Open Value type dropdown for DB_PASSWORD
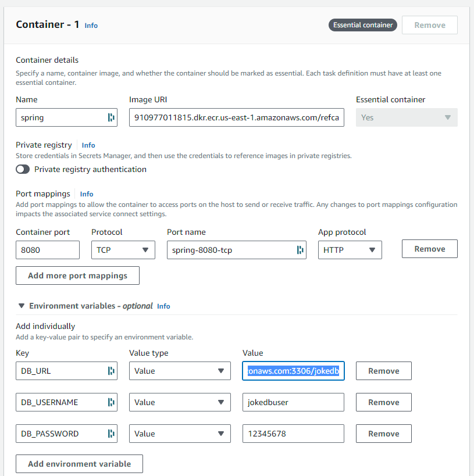The image size is (474, 476). click(179, 434)
